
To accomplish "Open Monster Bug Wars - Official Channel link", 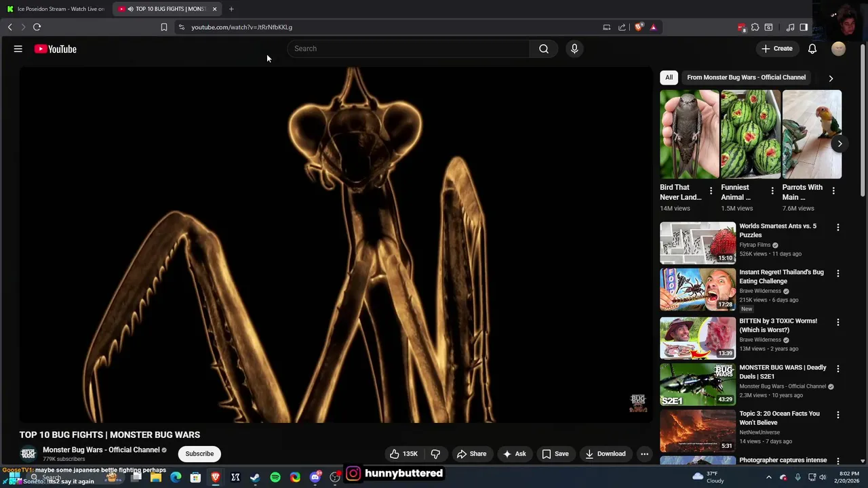I will [101, 449].
